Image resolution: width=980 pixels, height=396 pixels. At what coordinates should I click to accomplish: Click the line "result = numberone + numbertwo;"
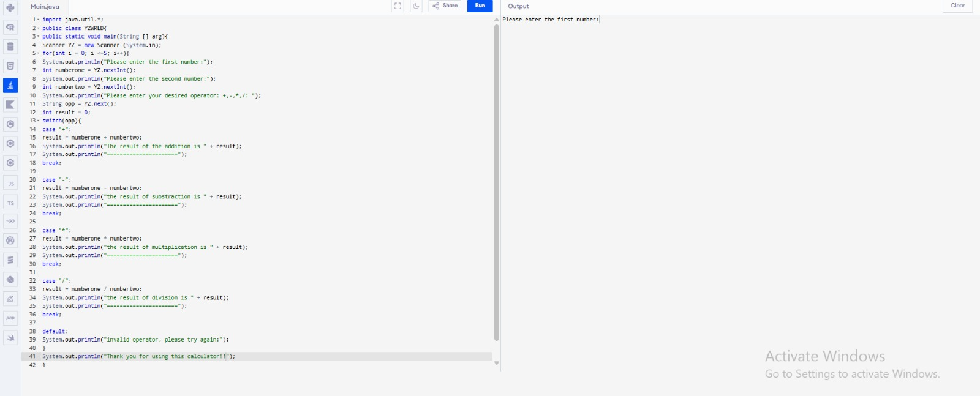tap(92, 138)
